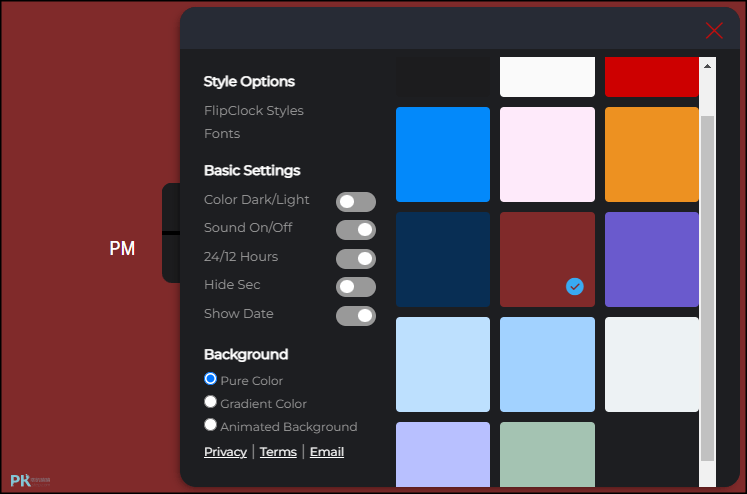Open the Terms link

(278, 452)
